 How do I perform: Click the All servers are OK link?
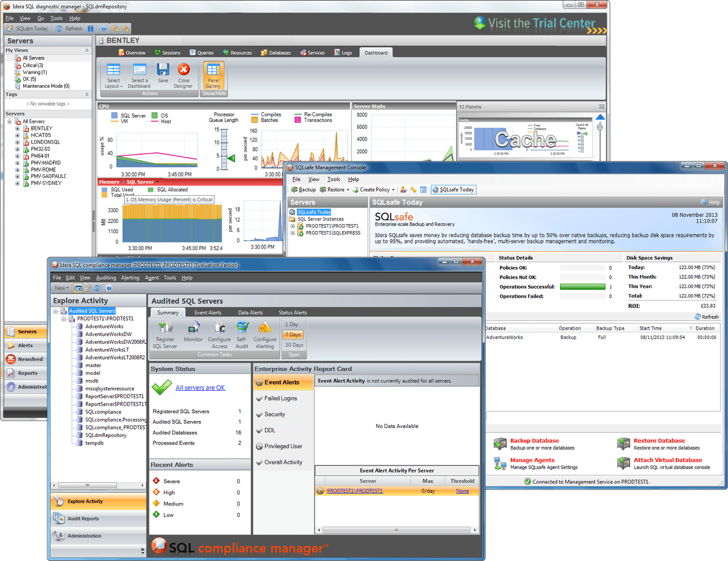tap(200, 388)
